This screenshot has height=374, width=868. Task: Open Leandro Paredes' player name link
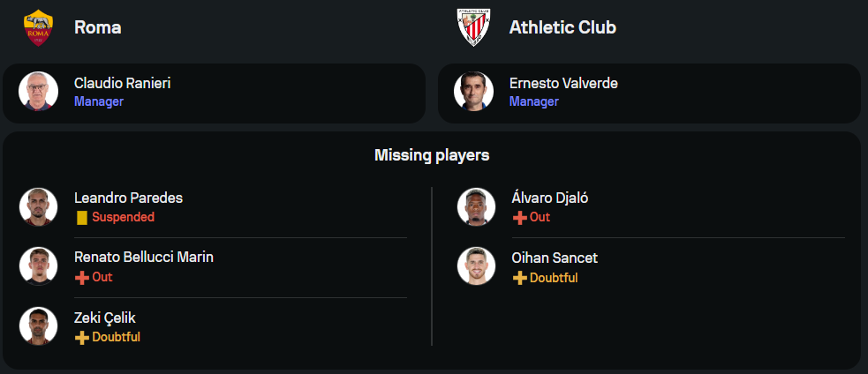coord(128,198)
